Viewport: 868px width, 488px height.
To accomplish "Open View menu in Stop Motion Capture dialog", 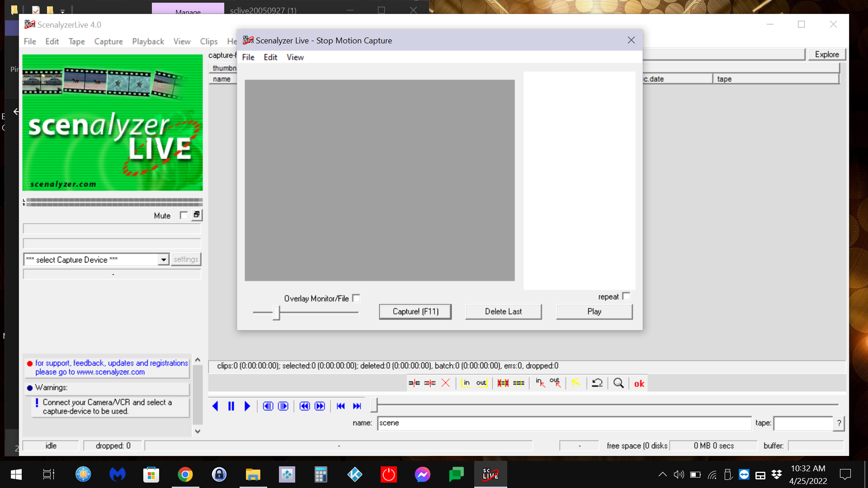I will (x=295, y=57).
